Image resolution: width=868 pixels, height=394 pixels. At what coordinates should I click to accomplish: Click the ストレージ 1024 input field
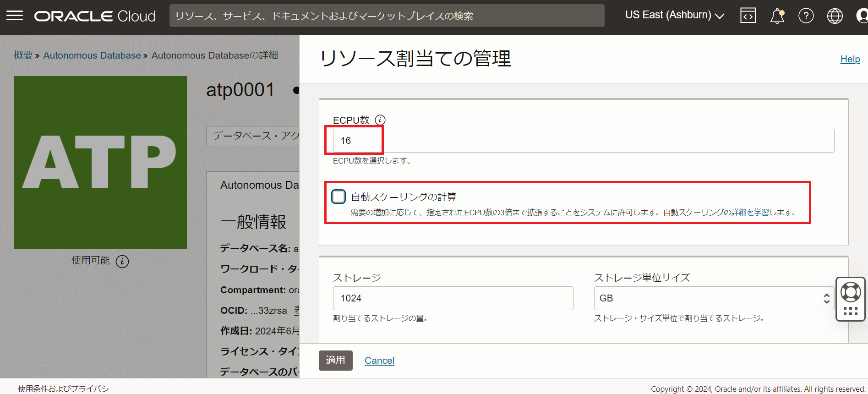453,298
